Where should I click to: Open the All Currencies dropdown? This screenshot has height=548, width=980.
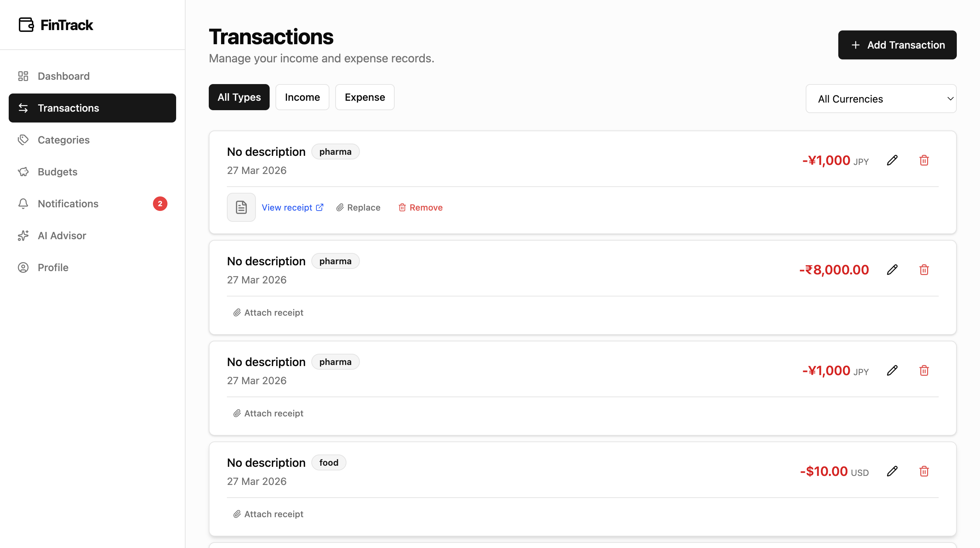pyautogui.click(x=881, y=99)
